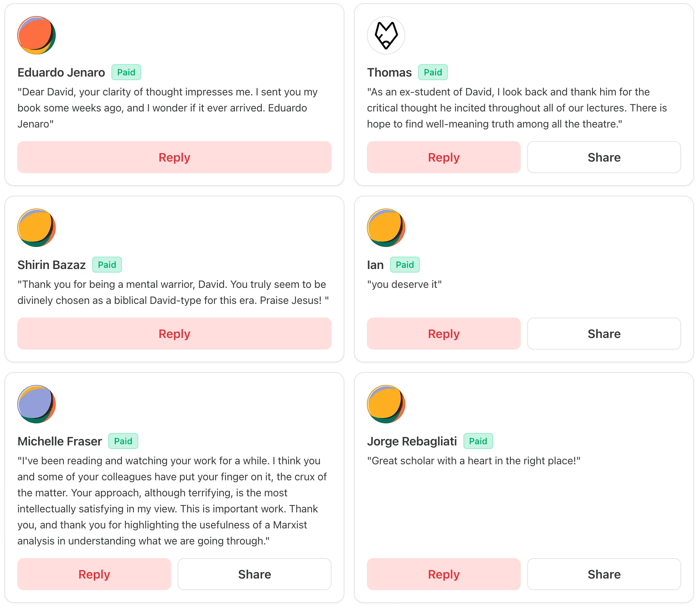Reply to Thomas's testimonial
Image resolution: width=700 pixels, height=607 pixels.
coord(443,157)
